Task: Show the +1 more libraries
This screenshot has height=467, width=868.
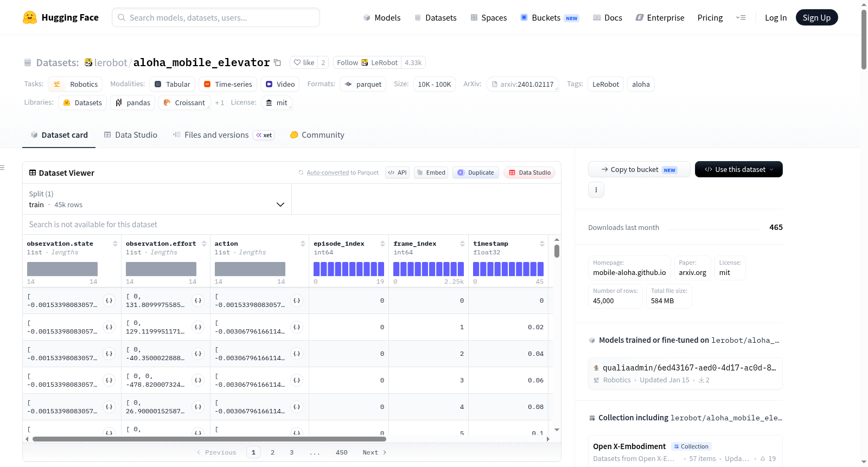Action: click(219, 103)
